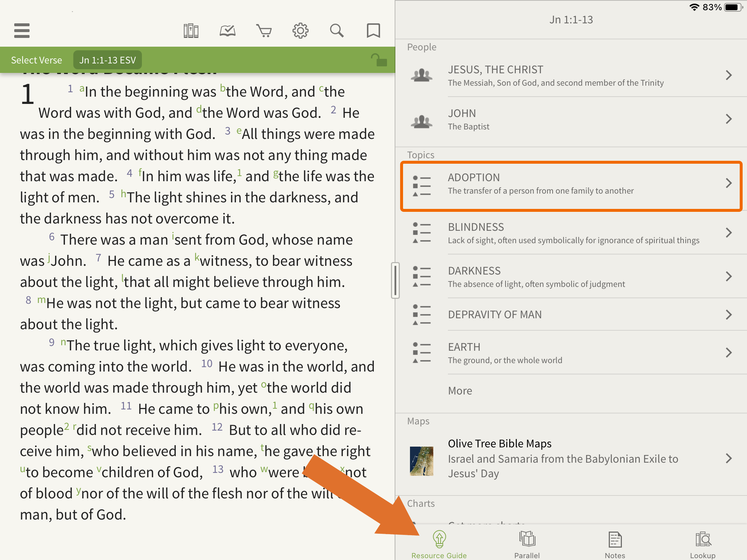Tap verse number 6 in John 1
This screenshot has height=560, width=747.
52,237
